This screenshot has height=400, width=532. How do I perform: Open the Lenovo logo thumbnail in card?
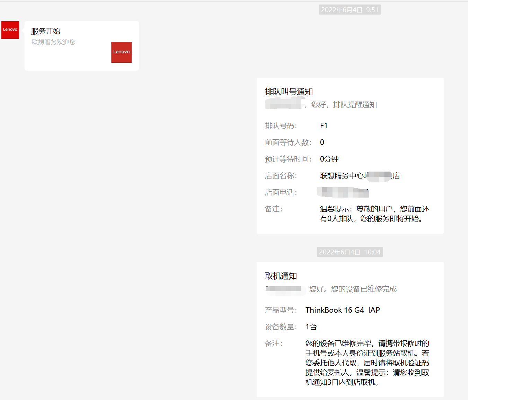pyautogui.click(x=122, y=52)
